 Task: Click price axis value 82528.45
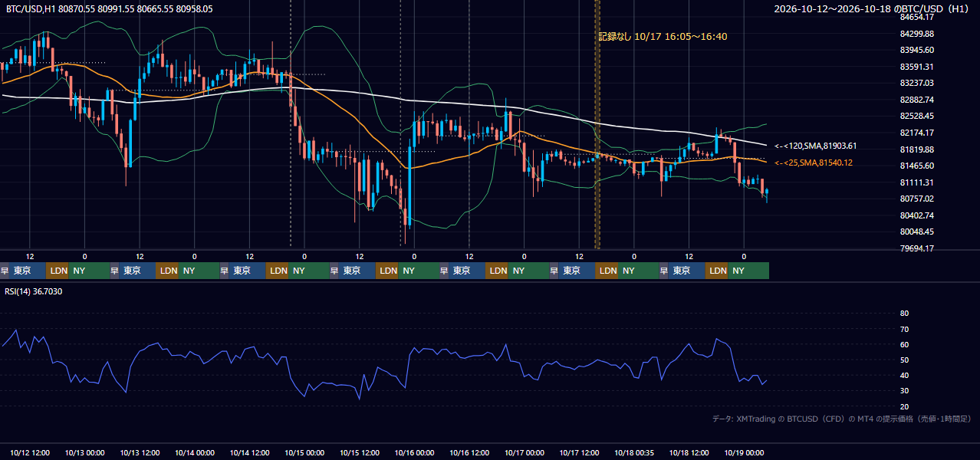[x=916, y=116]
